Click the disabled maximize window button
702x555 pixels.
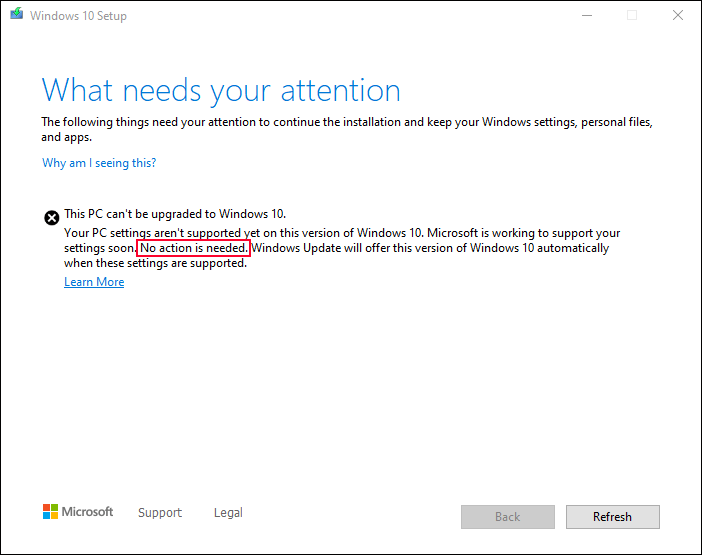tap(632, 15)
